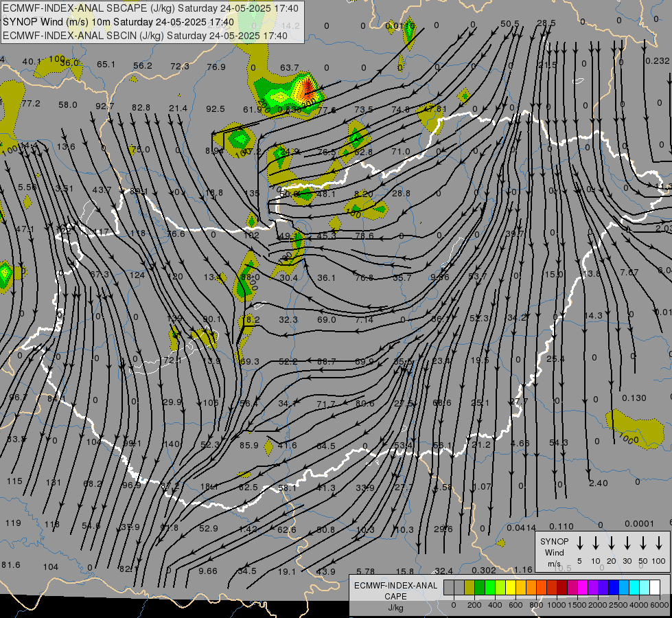Click the grid value 4.66
This screenshot has width=672, height=618.
(x=520, y=443)
